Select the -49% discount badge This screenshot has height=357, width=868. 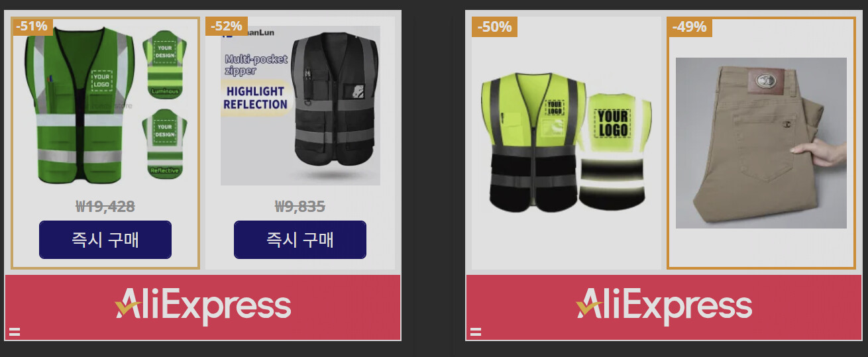click(x=690, y=27)
